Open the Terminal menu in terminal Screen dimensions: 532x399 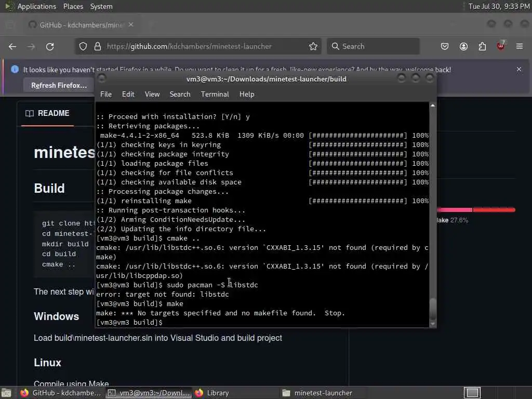pos(215,95)
